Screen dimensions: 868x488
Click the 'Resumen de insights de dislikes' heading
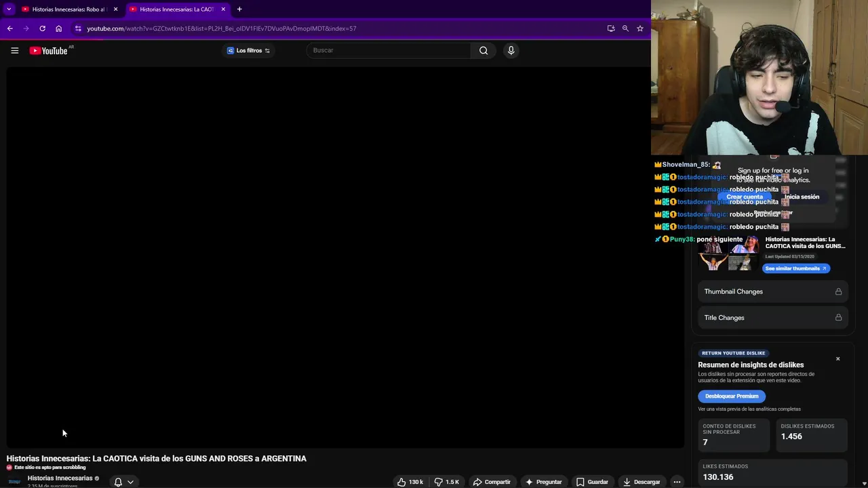[x=751, y=365]
